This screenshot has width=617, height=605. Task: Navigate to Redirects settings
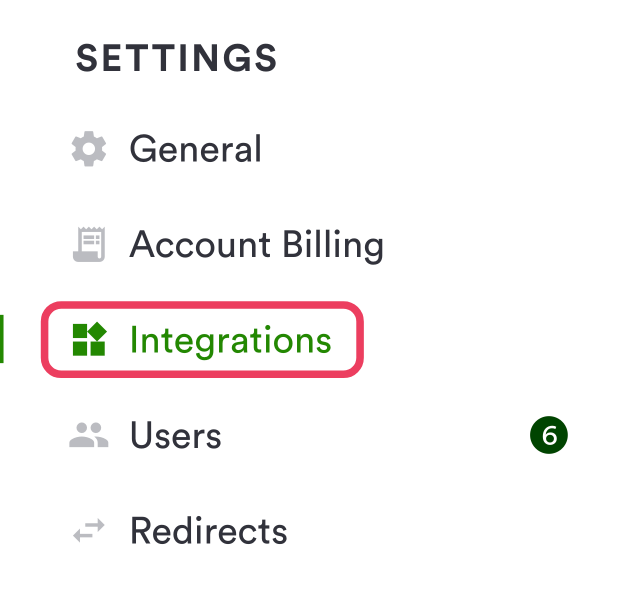coord(208,531)
